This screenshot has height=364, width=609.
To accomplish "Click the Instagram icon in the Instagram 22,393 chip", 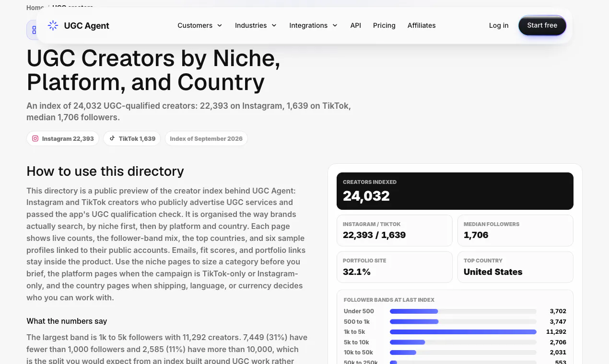I will pyautogui.click(x=35, y=138).
